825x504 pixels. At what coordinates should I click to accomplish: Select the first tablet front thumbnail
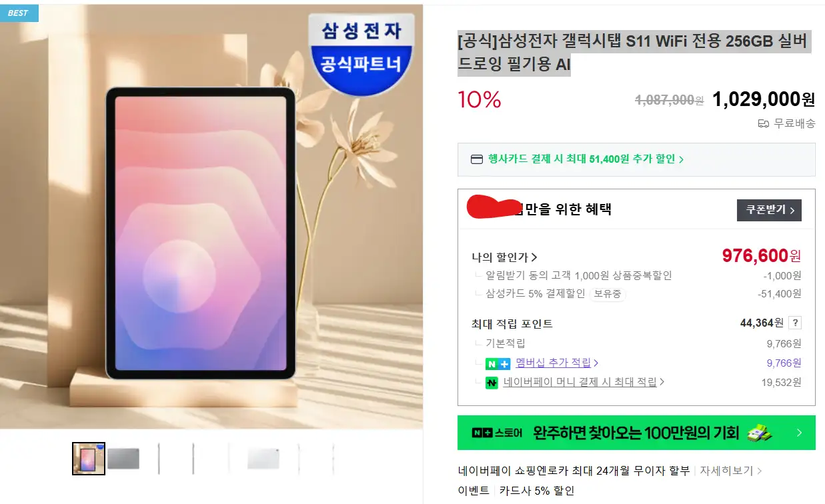tap(89, 459)
